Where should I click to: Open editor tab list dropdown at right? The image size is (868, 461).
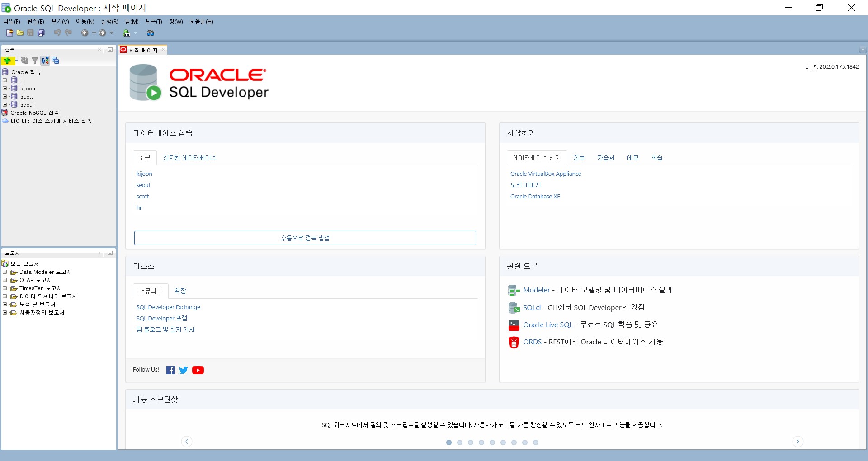tap(863, 50)
